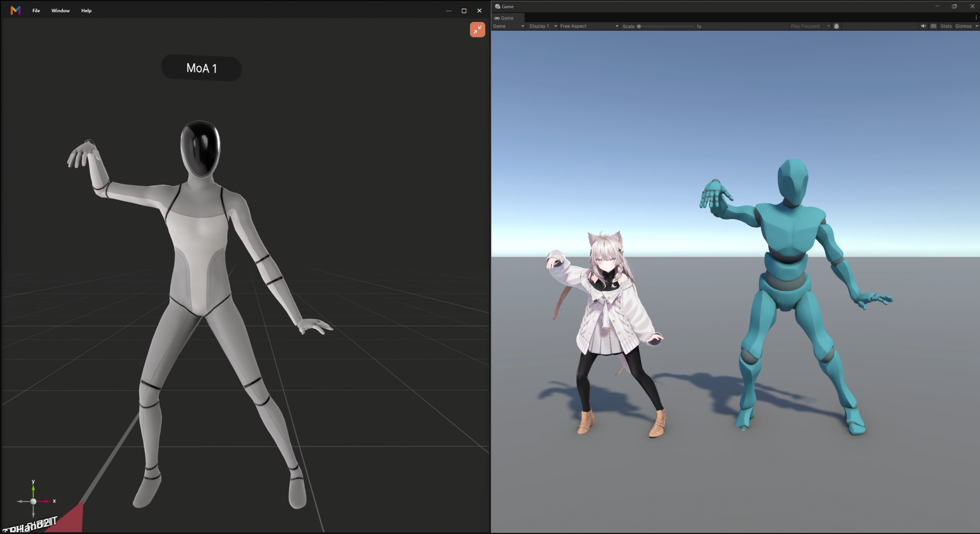Click the dice icon in Game window title
This screenshot has width=980, height=534.
pos(497,7)
